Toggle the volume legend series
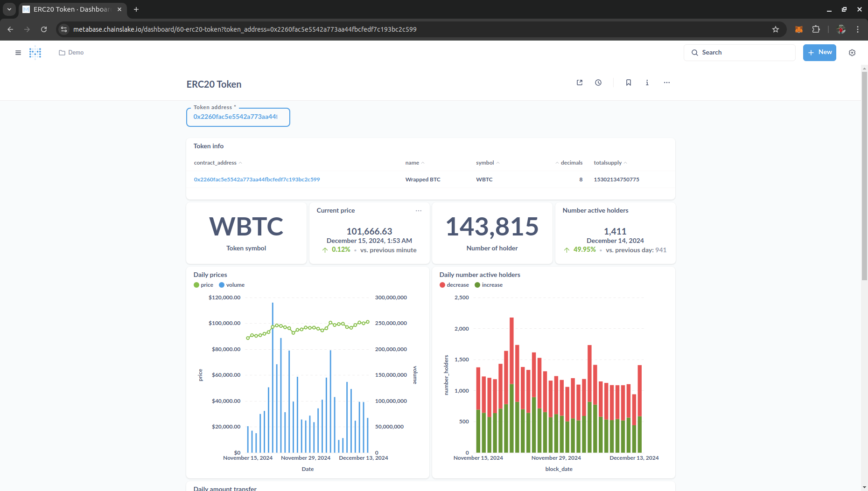Screen dimensions: 868x491 pyautogui.click(x=232, y=285)
